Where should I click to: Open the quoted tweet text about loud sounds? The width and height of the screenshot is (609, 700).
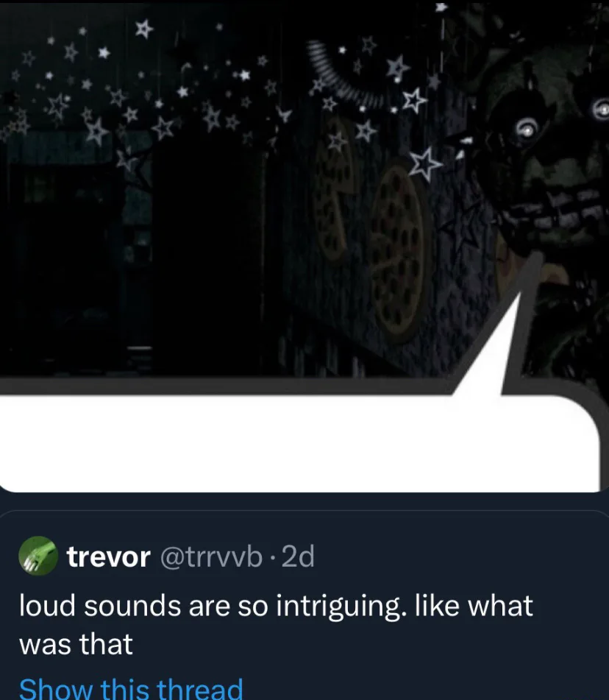pyautogui.click(x=276, y=625)
